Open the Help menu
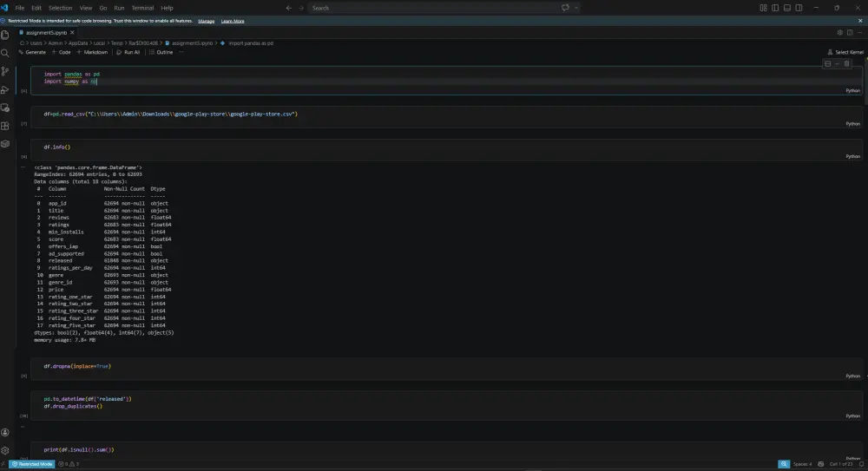 click(167, 8)
